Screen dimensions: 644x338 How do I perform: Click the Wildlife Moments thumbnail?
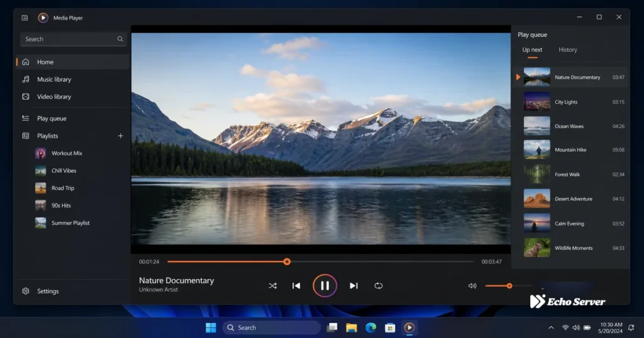pos(537,248)
